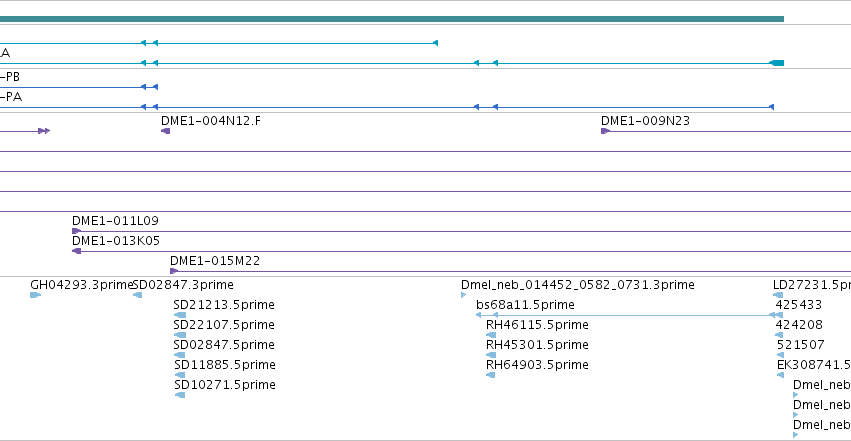Select the thick teal exon block at right end
This screenshot has width=851, height=441.
point(778,63)
